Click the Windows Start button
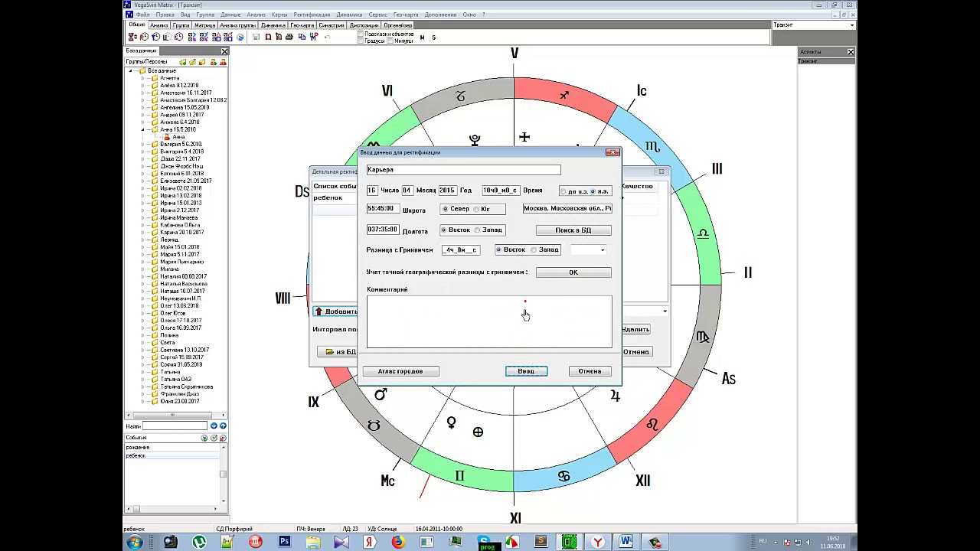The height and width of the screenshot is (551, 980). coord(135,542)
